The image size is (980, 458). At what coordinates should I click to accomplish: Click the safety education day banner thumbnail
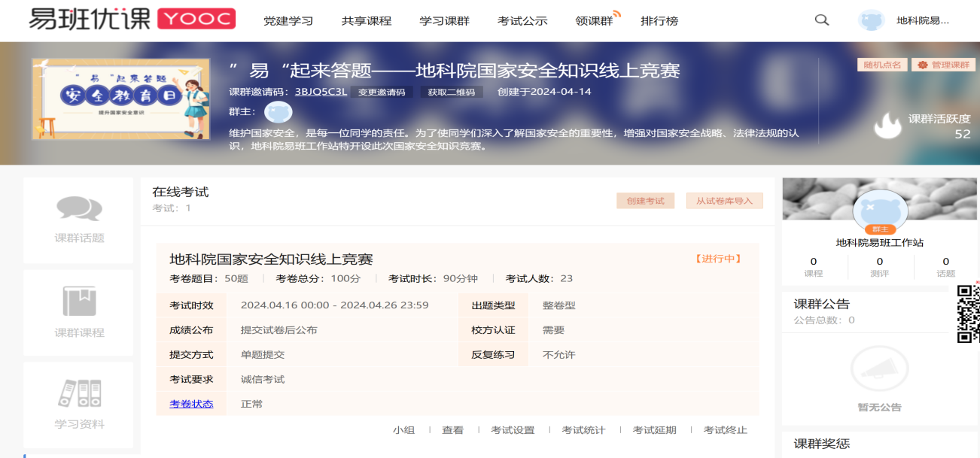coord(121,99)
